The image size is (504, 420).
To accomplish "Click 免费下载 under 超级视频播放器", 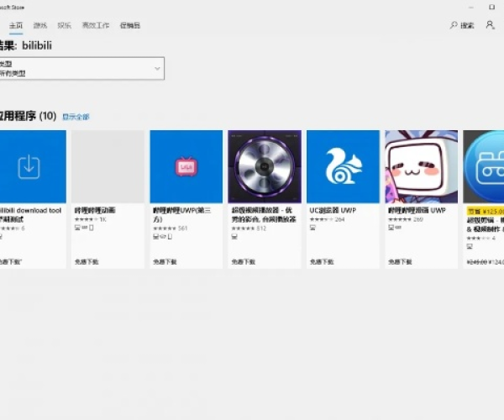I will 244,262.
